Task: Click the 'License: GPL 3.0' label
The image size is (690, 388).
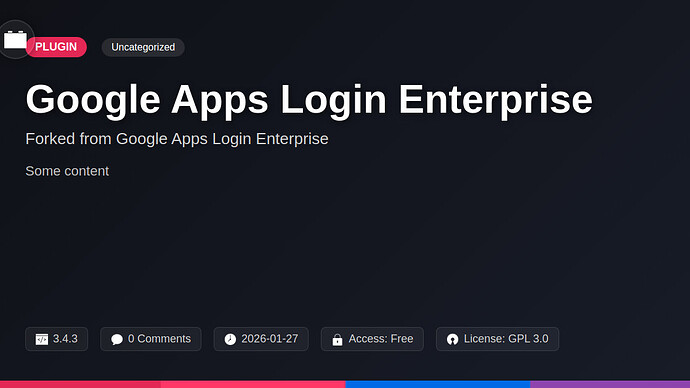Action: click(x=506, y=339)
